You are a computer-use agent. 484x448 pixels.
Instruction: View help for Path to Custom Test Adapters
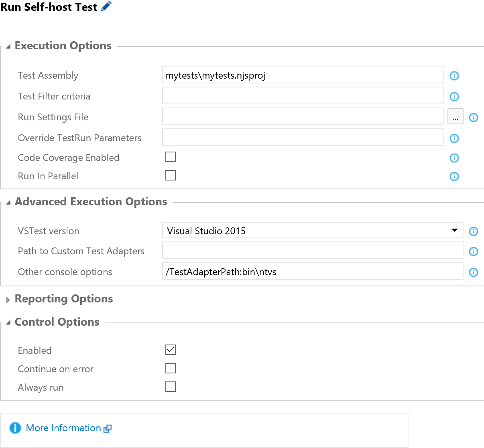coord(473,251)
